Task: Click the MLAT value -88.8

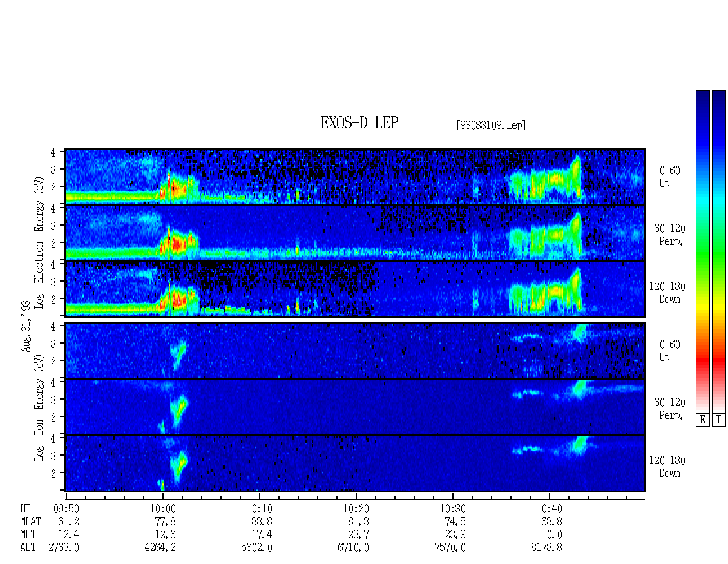Action: point(260,521)
